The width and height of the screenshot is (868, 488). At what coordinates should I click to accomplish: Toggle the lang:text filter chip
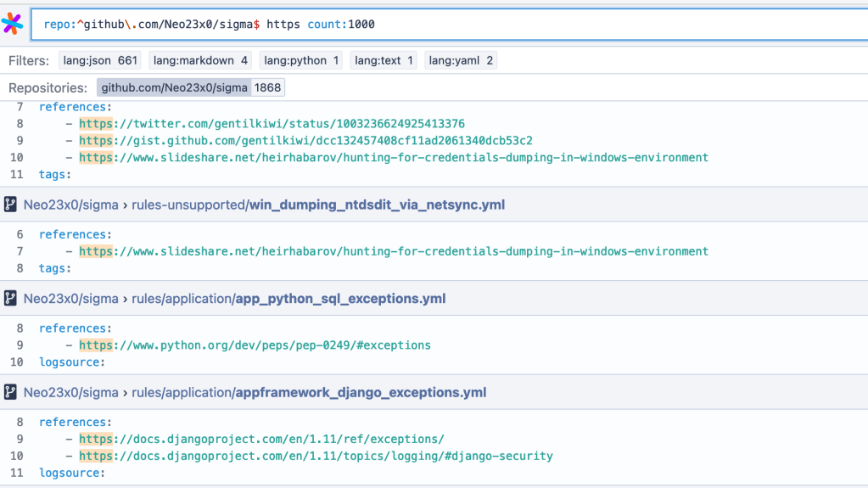[x=383, y=60]
